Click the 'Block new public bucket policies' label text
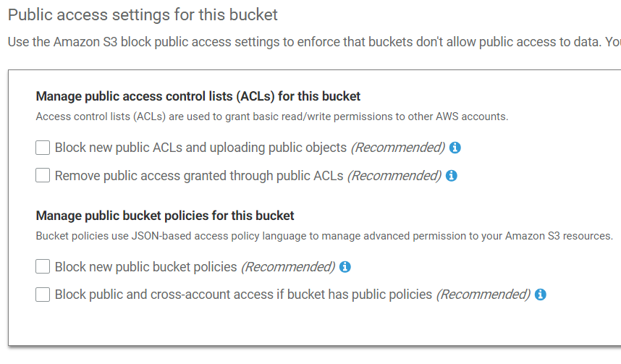 click(146, 267)
